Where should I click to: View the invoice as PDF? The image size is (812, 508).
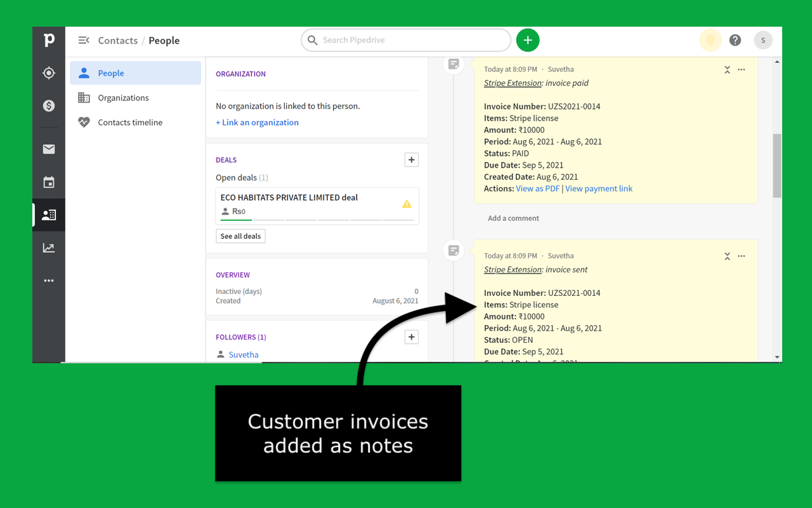[537, 188]
